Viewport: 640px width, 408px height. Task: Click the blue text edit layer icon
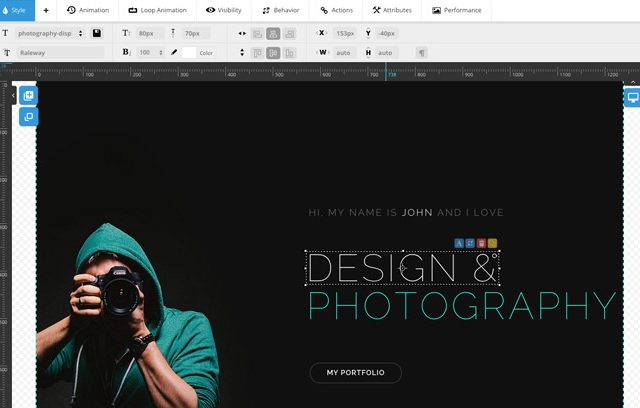[459, 243]
